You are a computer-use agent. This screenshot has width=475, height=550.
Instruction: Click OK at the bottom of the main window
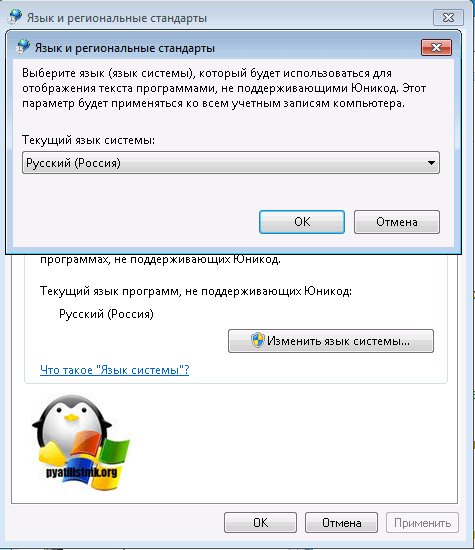coord(260,523)
